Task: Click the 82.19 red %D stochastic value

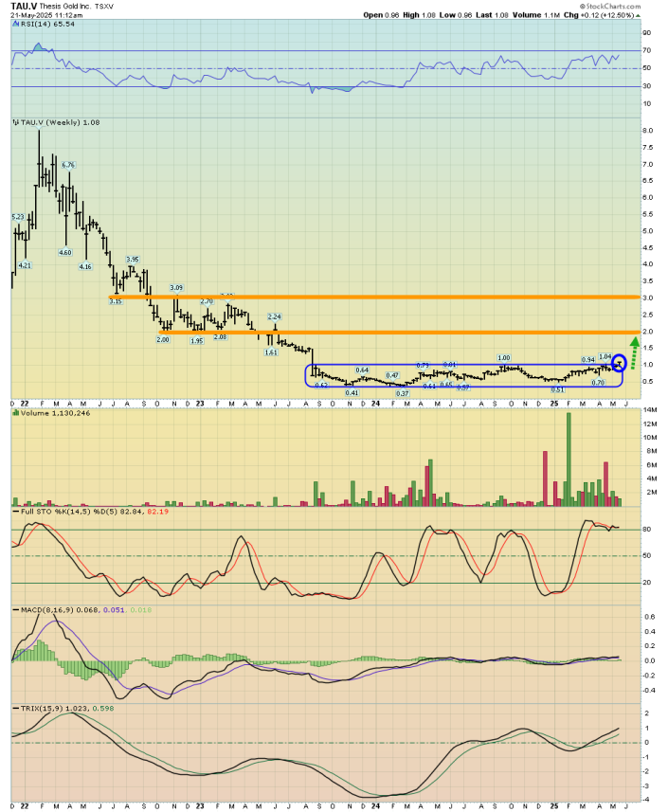Action: [157, 512]
